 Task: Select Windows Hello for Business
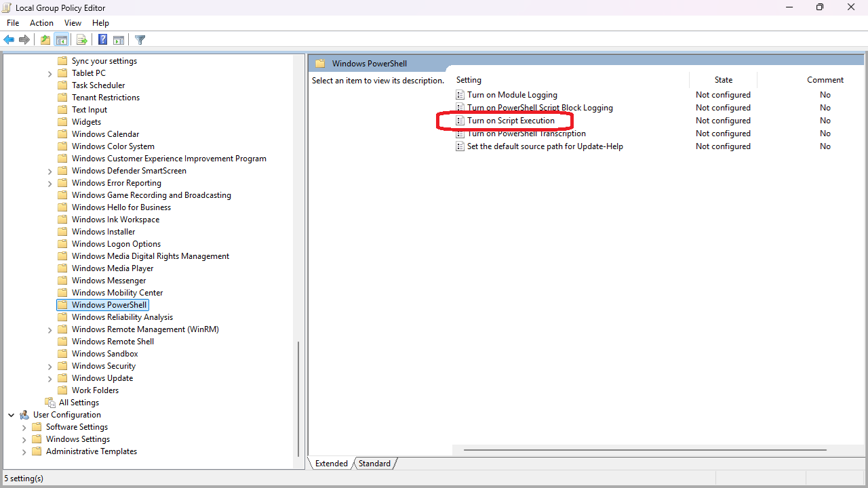(121, 207)
